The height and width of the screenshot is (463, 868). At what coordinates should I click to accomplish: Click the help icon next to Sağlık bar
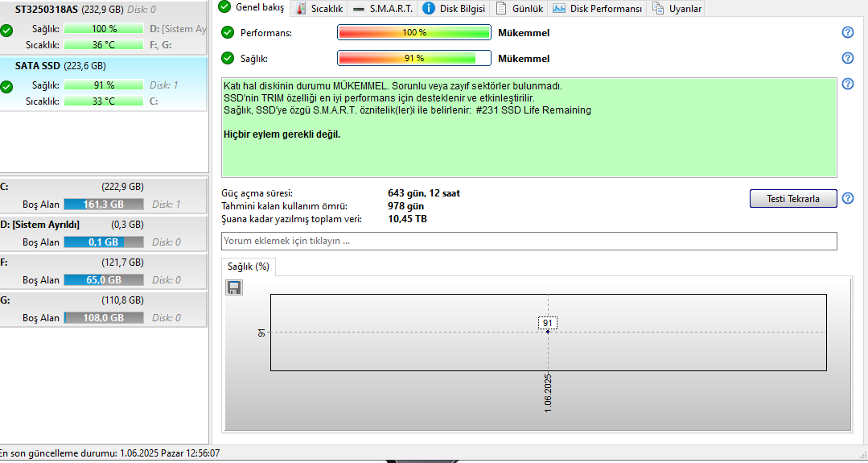tap(848, 58)
